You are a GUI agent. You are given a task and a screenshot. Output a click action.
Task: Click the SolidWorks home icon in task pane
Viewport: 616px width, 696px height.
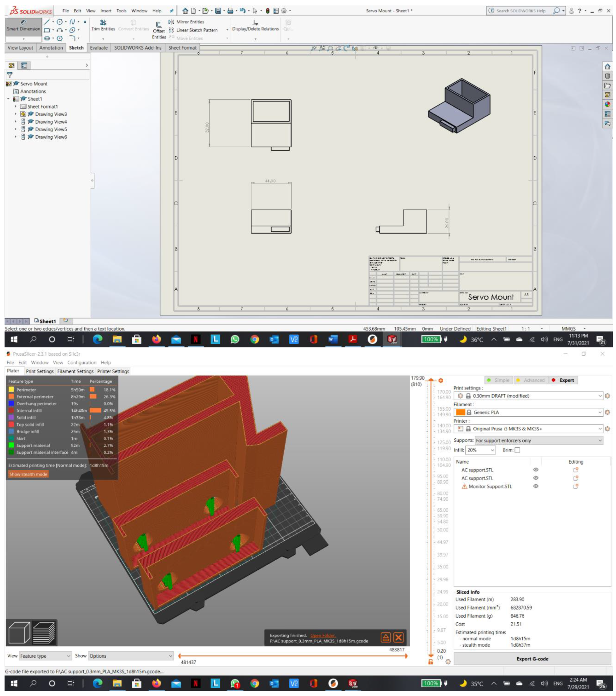[x=607, y=67]
